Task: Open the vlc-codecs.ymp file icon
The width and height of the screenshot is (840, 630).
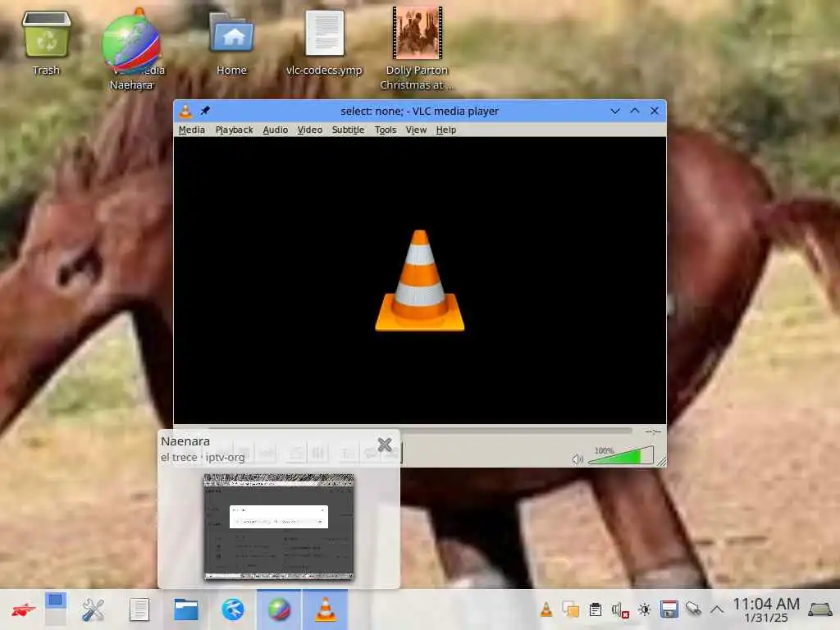Action: 324,43
